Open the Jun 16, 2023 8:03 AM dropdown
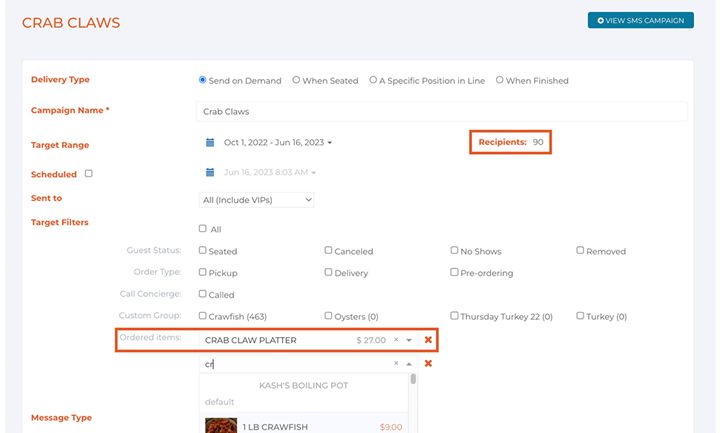 click(x=270, y=172)
